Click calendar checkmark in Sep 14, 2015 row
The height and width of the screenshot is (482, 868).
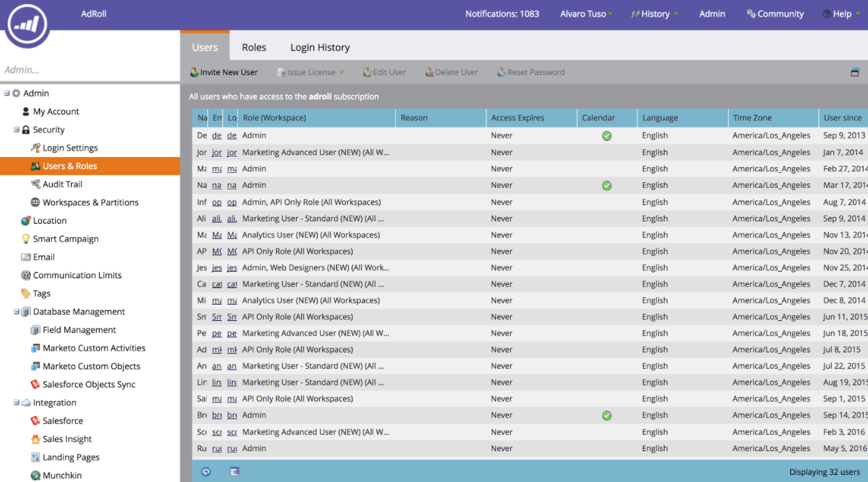pos(607,416)
